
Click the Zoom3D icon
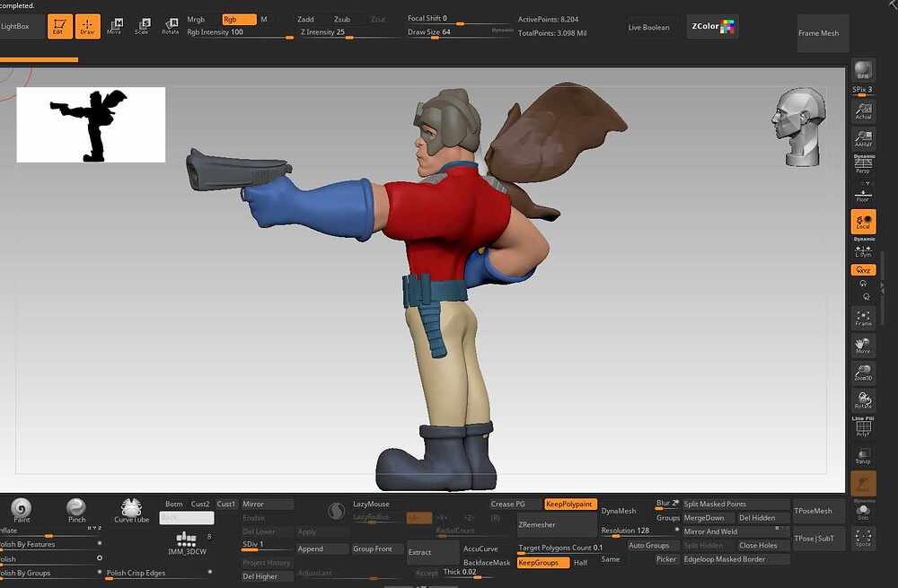863,373
